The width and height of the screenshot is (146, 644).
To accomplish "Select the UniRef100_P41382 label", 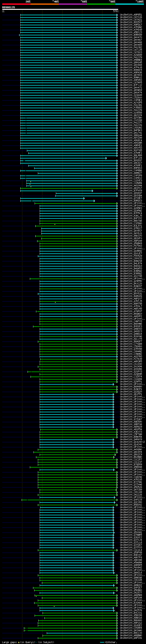I will coord(131,47).
